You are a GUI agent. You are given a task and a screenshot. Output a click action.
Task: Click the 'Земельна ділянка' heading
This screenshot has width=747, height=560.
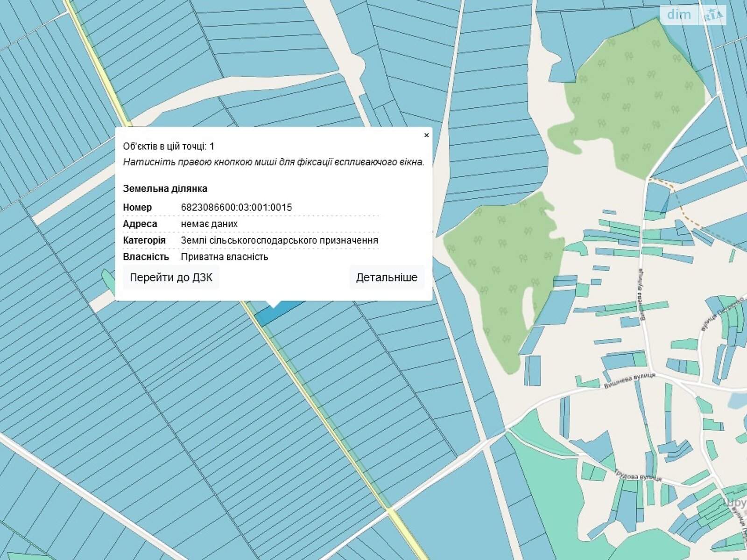[165, 189]
